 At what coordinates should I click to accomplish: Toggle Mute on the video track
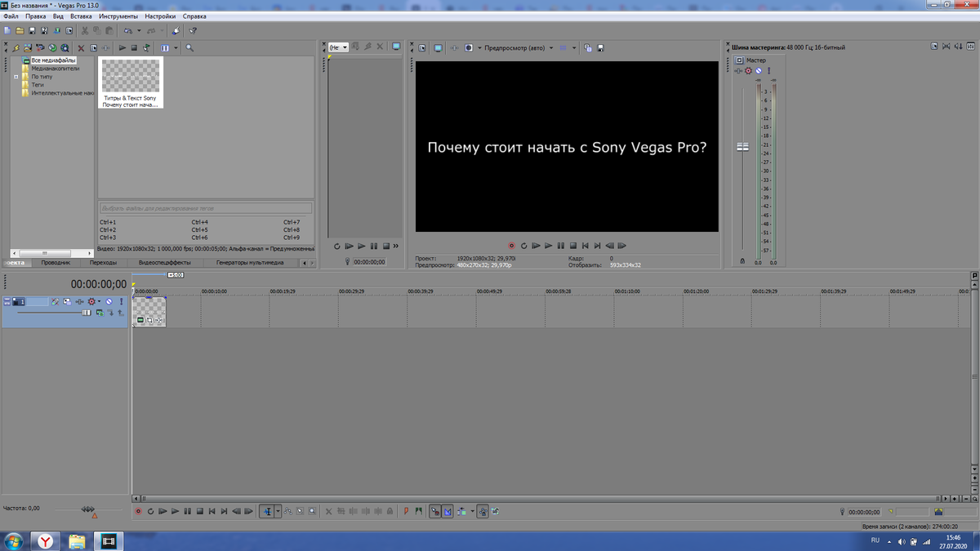click(x=109, y=301)
